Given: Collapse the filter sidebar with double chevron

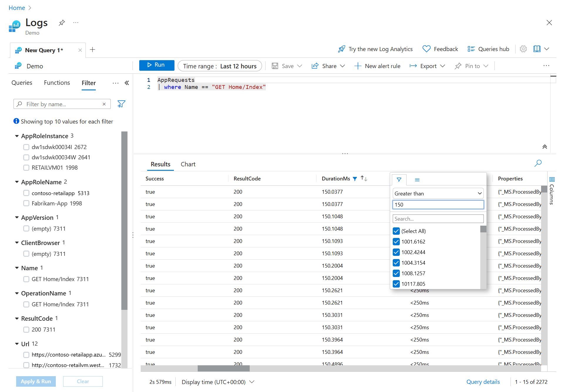Looking at the screenshot, I should coord(127,83).
